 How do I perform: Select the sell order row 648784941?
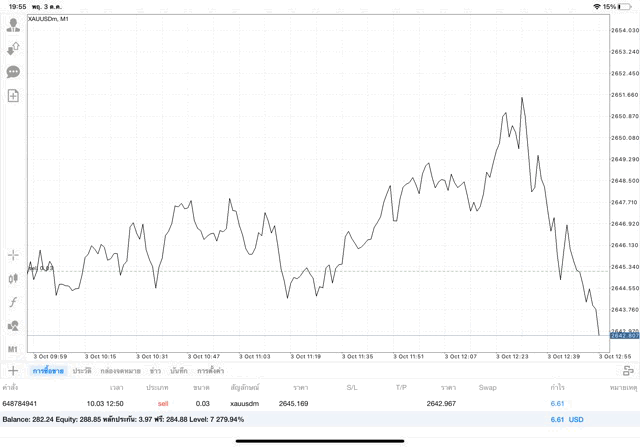[x=300, y=403]
